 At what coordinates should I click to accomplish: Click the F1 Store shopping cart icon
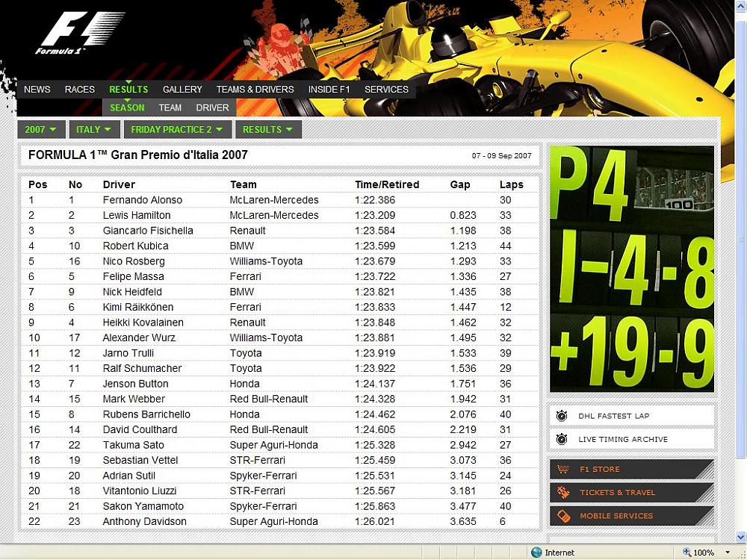click(x=563, y=469)
